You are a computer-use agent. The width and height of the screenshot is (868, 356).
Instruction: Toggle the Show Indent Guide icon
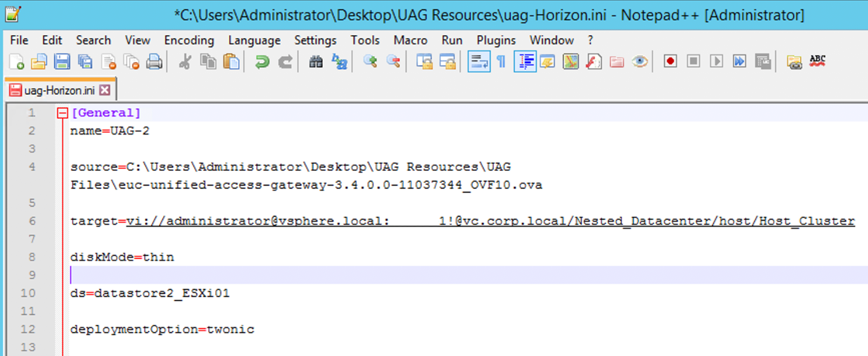[x=525, y=61]
